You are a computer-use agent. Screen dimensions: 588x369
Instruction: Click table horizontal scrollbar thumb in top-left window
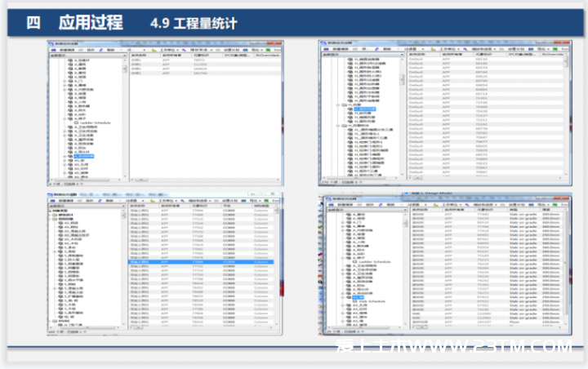point(141,180)
